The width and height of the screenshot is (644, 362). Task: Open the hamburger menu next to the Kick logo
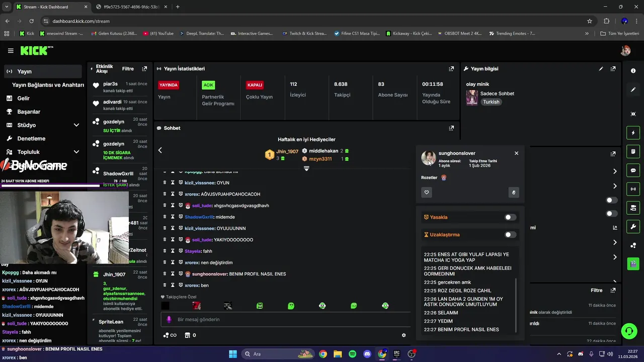click(x=11, y=51)
